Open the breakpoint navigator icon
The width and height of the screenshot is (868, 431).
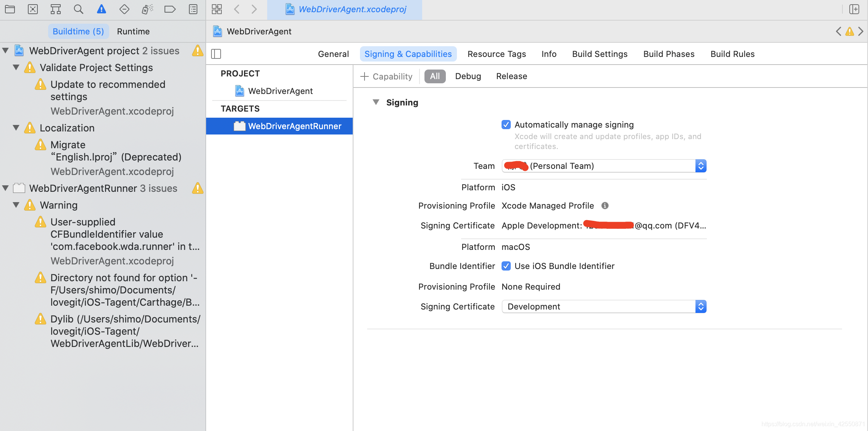pos(170,9)
